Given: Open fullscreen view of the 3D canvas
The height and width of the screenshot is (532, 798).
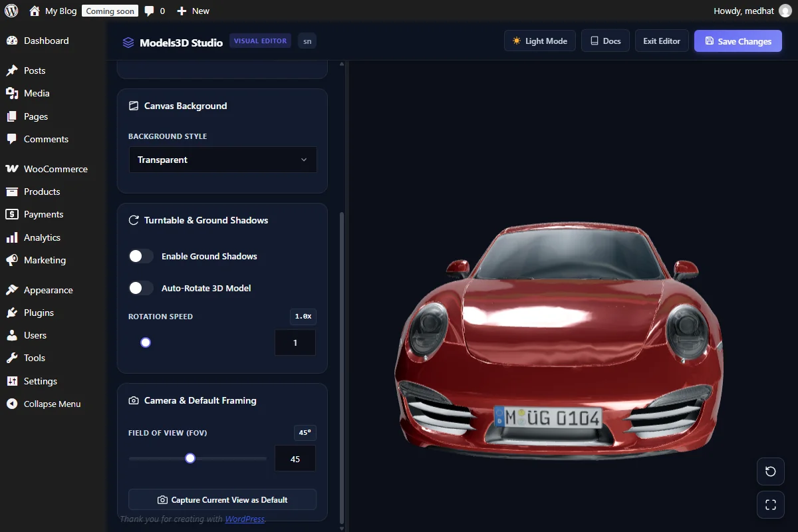Looking at the screenshot, I should 771,505.
